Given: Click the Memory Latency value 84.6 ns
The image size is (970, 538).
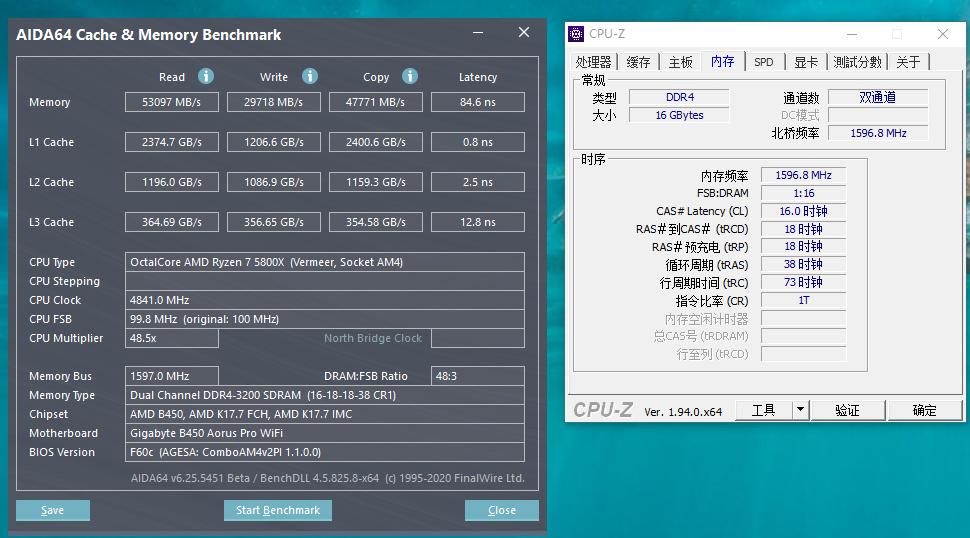Looking at the screenshot, I should click(x=478, y=102).
